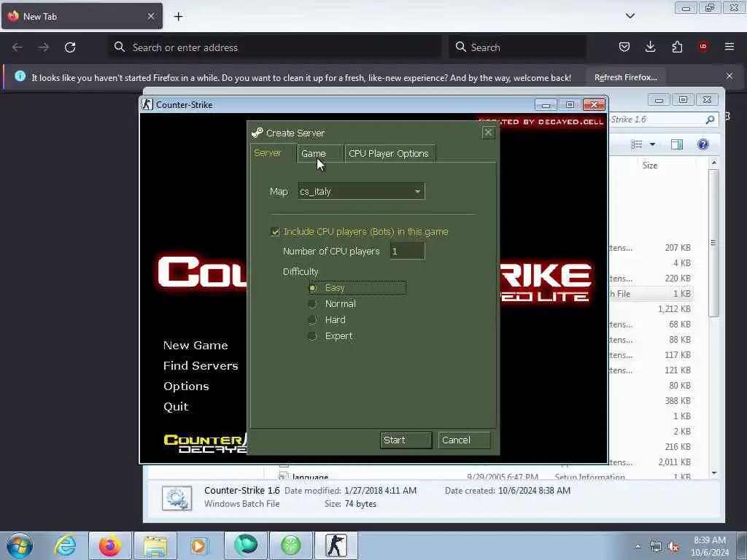Screen dimensions: 747x560
Task: Click the Firefox Search box
Action: [517, 47]
